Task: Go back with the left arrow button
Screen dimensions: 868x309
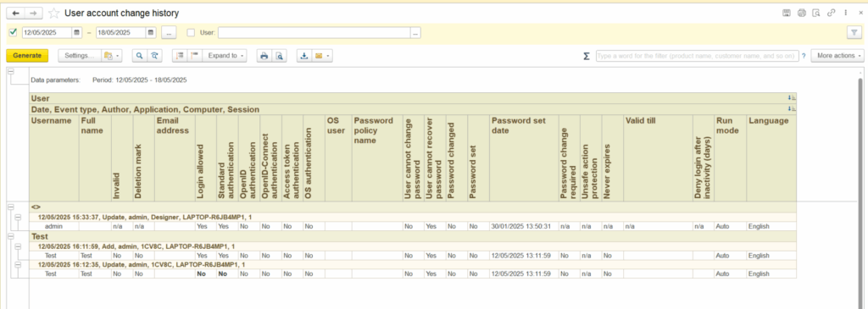Action: 15,13
